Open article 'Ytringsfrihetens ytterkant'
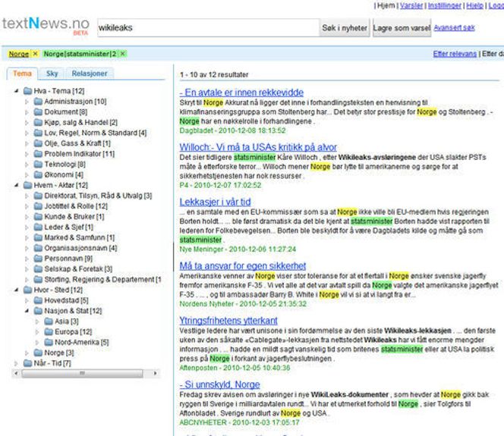504x436 pixels. (x=228, y=321)
